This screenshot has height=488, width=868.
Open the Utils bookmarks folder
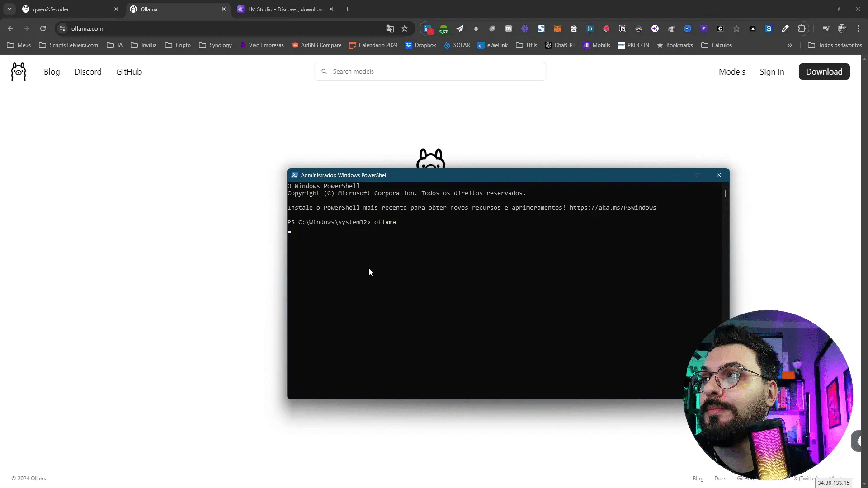[x=527, y=45]
